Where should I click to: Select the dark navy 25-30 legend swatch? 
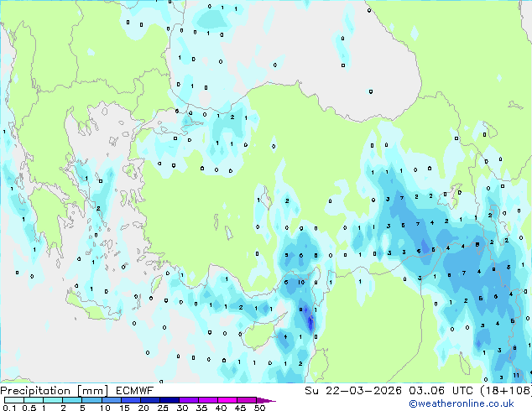[x=169, y=400]
